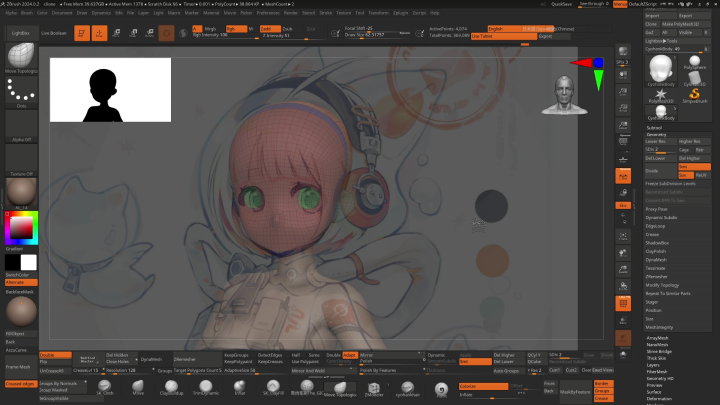Select the Move Topological brush thumbnail
Image resolution: width=720 pixels, height=405 pixels.
(20, 60)
